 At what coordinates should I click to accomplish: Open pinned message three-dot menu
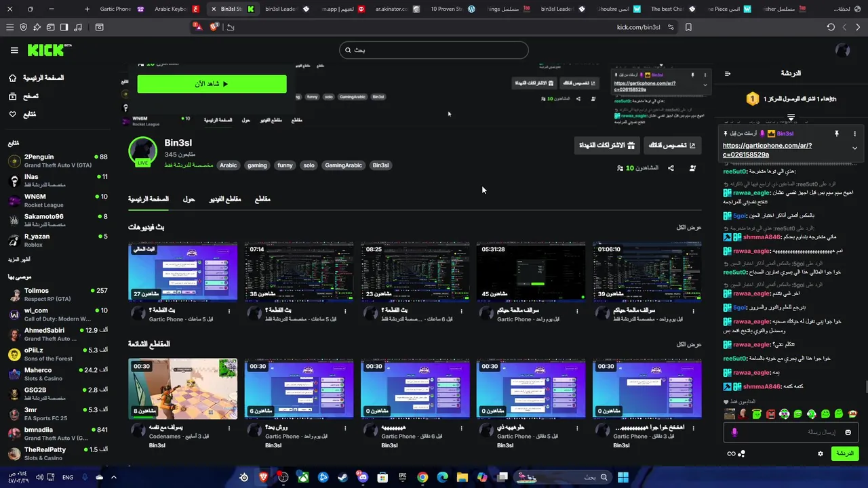click(x=854, y=134)
